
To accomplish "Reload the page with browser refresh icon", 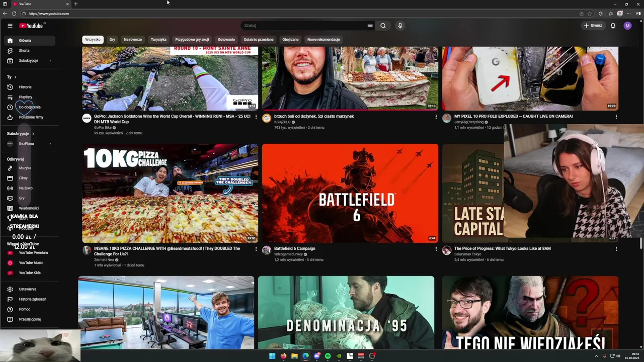I will [14, 14].
